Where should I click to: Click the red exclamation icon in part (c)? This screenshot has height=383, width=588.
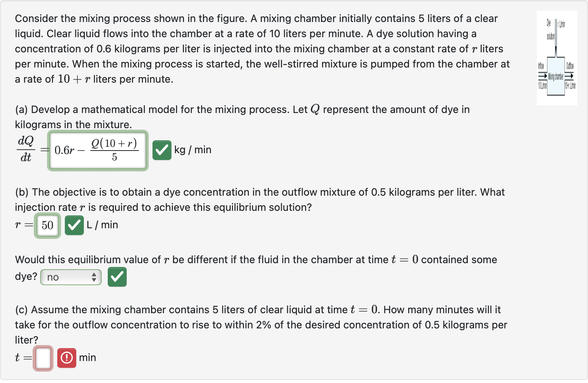coord(66,357)
